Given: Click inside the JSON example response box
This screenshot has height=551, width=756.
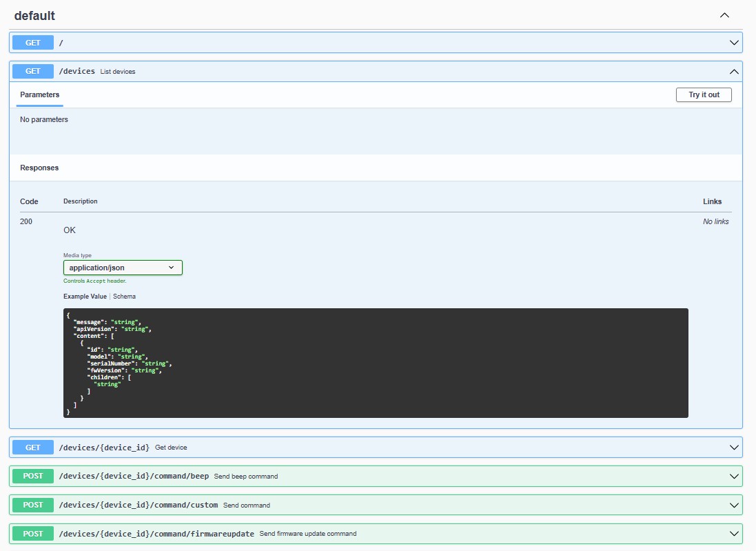Looking at the screenshot, I should click(376, 362).
